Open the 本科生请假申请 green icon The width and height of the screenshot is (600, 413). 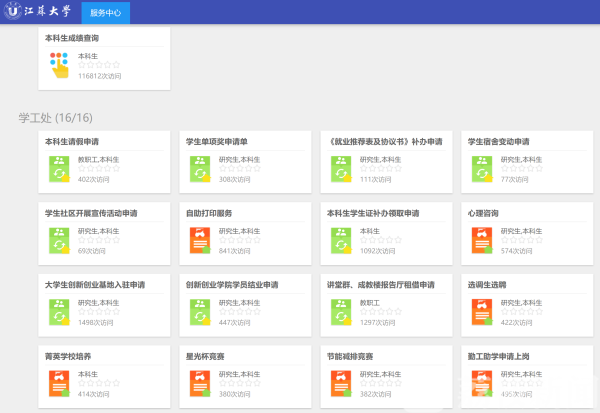tap(59, 168)
